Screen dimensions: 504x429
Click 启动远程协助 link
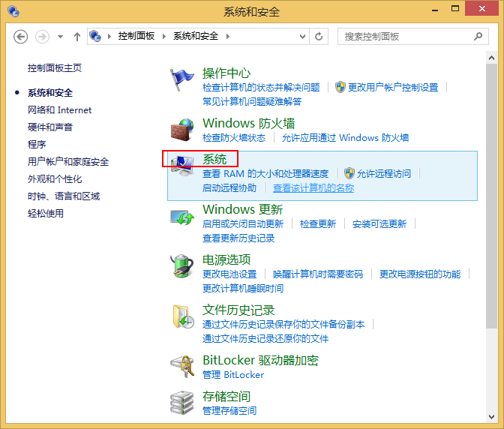[x=229, y=187]
